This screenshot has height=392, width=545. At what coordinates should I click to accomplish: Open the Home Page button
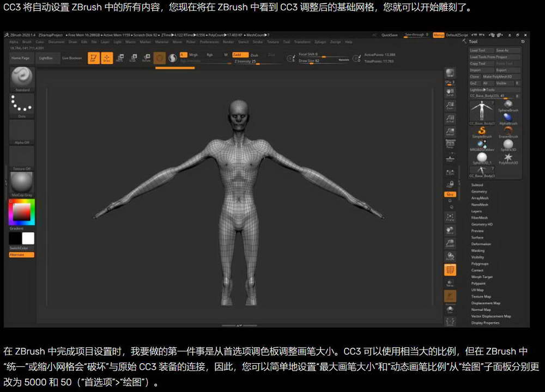pos(21,58)
